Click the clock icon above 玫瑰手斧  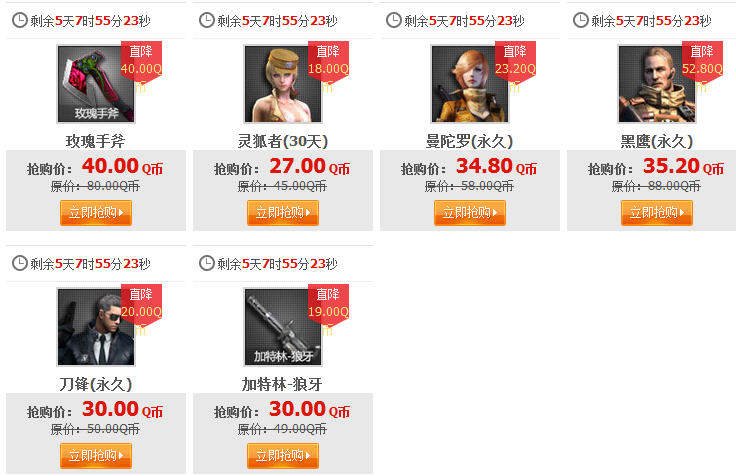[20, 20]
